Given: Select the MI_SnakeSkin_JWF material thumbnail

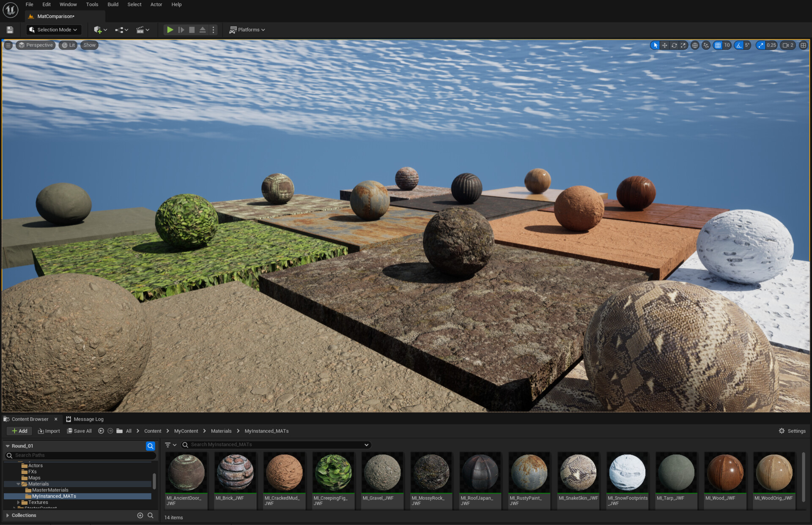Looking at the screenshot, I should [578, 473].
